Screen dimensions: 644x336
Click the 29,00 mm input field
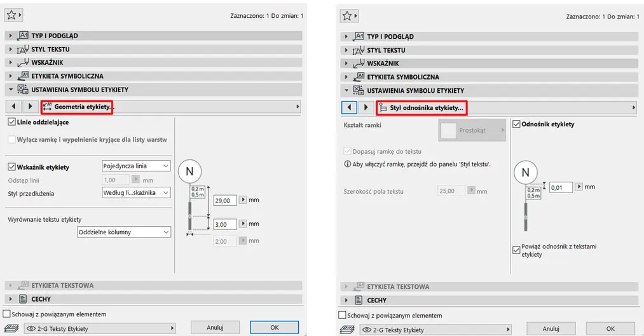(x=225, y=201)
